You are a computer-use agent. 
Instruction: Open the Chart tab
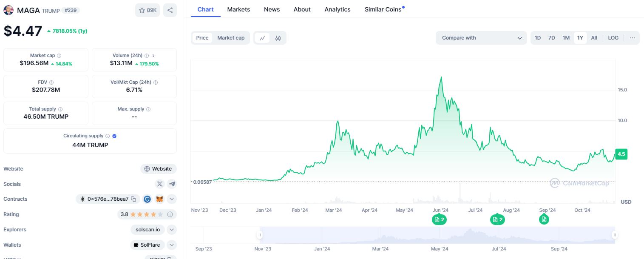(206, 9)
